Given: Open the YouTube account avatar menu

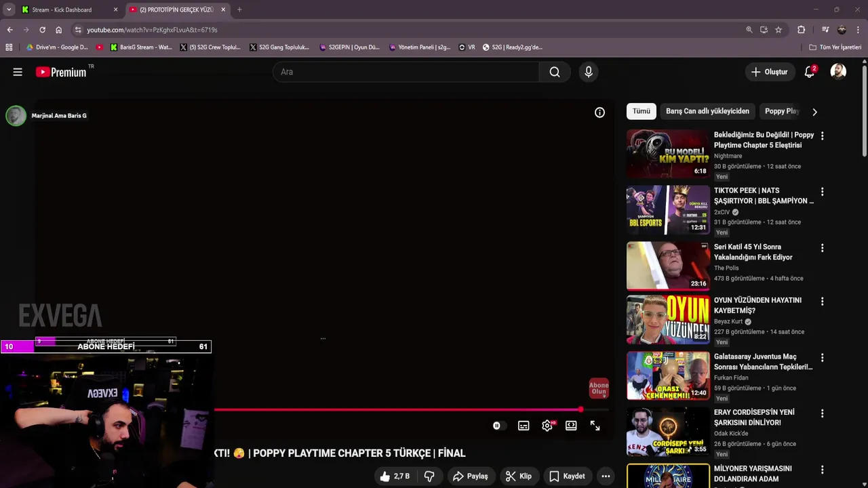Looking at the screenshot, I should (x=838, y=72).
